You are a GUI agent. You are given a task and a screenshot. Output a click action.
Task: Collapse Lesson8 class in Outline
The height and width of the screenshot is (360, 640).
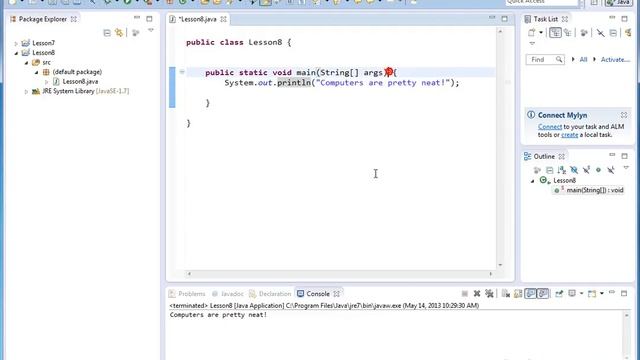click(532, 181)
